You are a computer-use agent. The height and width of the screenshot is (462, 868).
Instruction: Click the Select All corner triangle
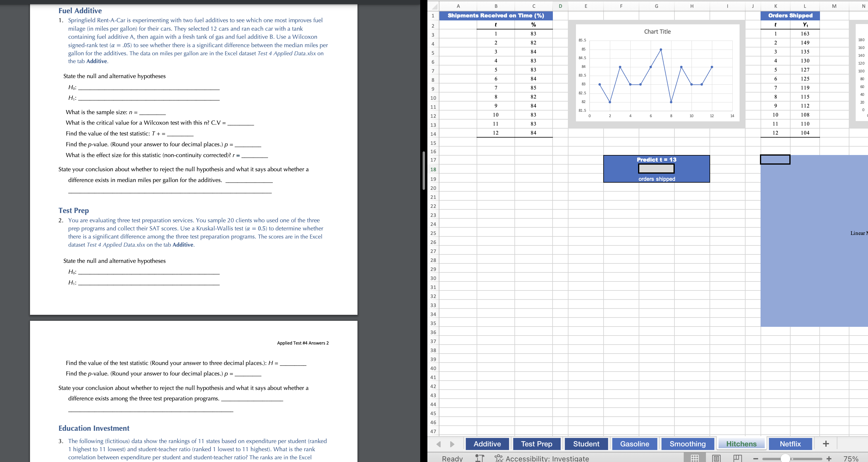pos(434,6)
